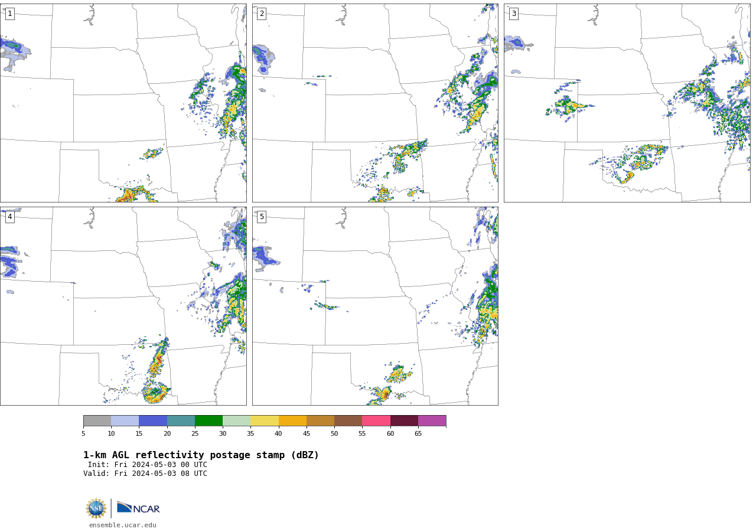Open postage stamp map labeled 5
The width and height of the screenshot is (756, 532).
coord(375,306)
